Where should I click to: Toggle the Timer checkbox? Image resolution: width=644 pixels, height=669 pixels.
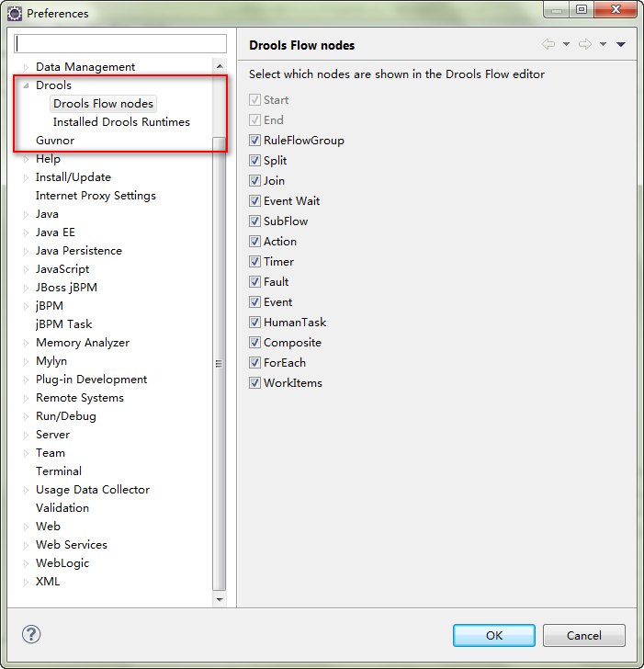click(x=254, y=261)
